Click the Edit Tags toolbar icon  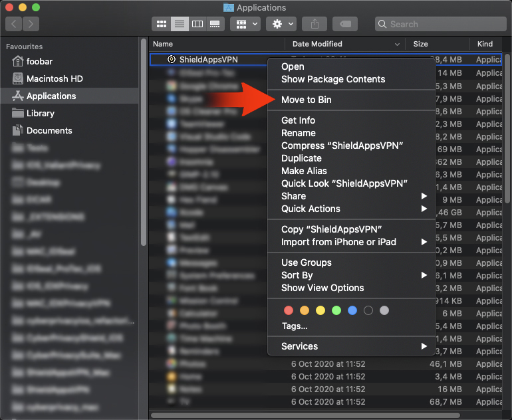(346, 24)
